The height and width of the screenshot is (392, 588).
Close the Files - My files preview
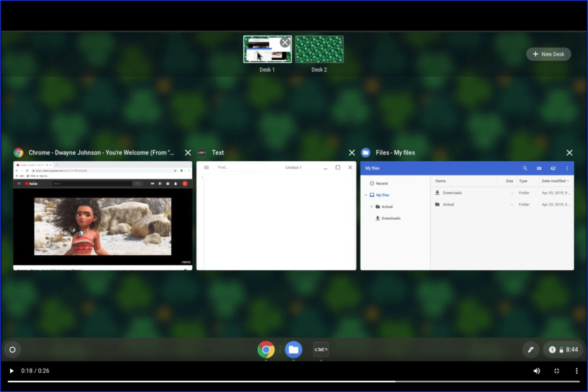[x=569, y=153]
